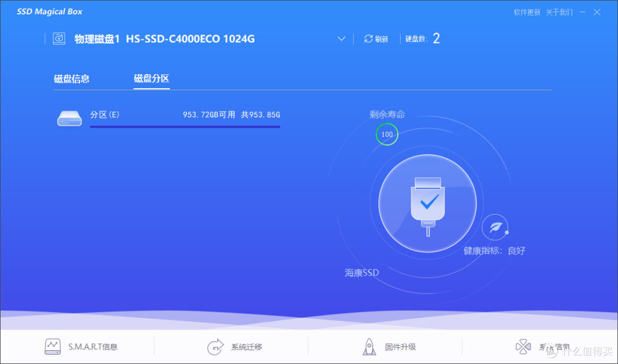Open 关于我们 about us link
This screenshot has height=364, width=618.
point(559,12)
